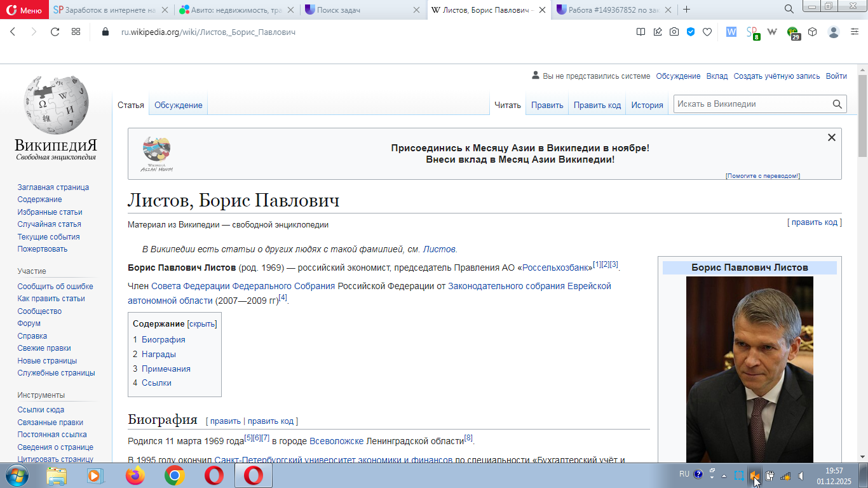Go back with the browser back arrow
Viewport: 868px width, 488px height.
click(x=13, y=32)
